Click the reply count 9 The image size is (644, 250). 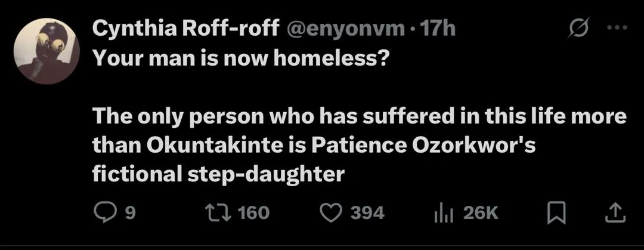click(130, 212)
